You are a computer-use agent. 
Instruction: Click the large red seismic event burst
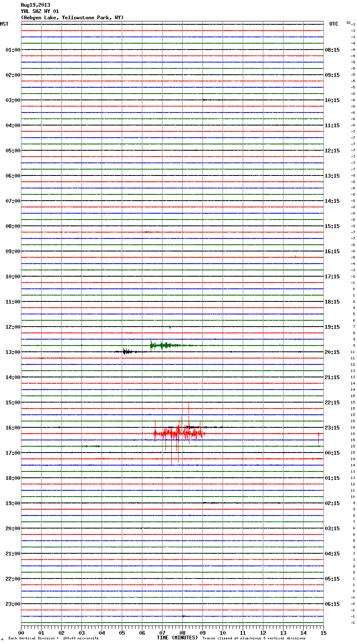(179, 433)
